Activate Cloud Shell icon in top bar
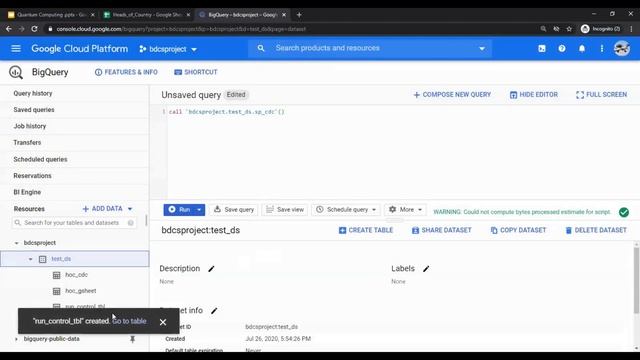 542,49
